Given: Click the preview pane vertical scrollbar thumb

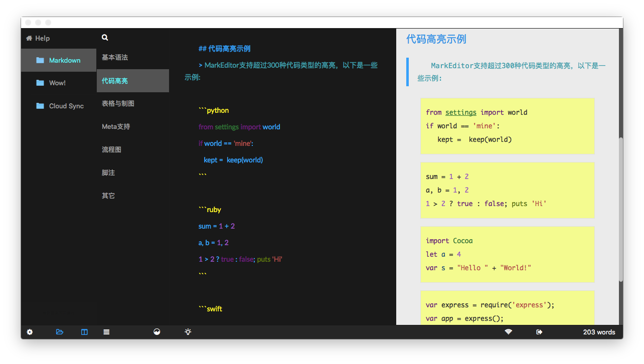Looking at the screenshot, I should pyautogui.click(x=621, y=210).
